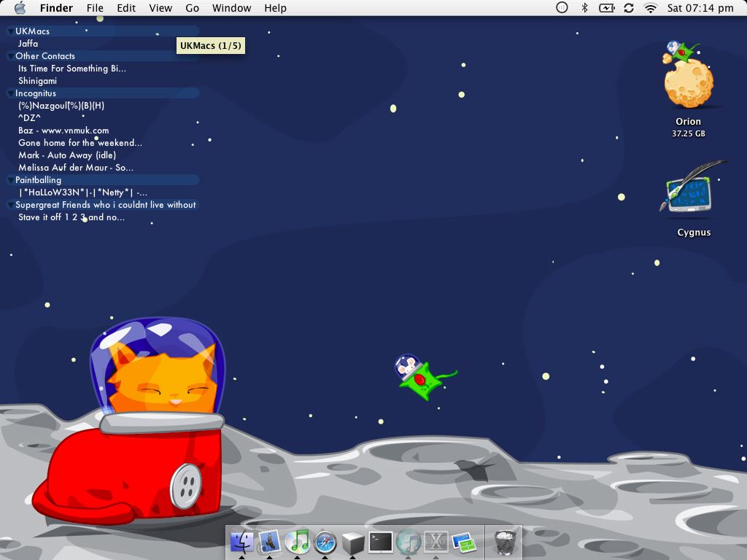
Task: Open the Bluetooth status menu
Action: pyautogui.click(x=584, y=7)
